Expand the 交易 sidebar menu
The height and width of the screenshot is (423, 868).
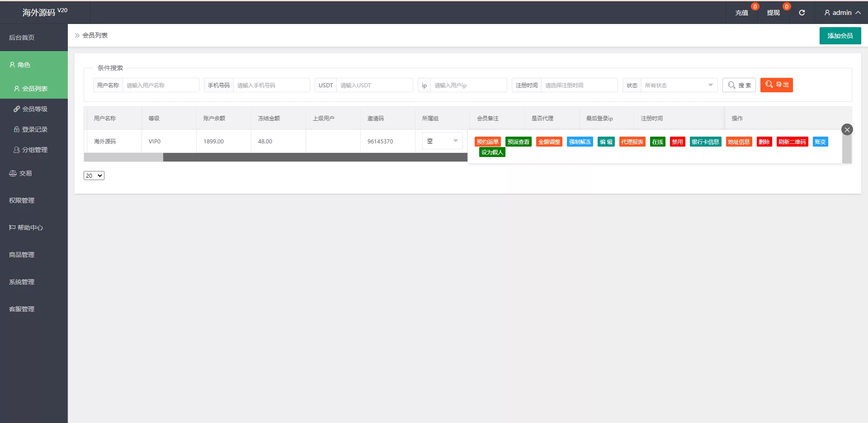pyautogui.click(x=25, y=173)
